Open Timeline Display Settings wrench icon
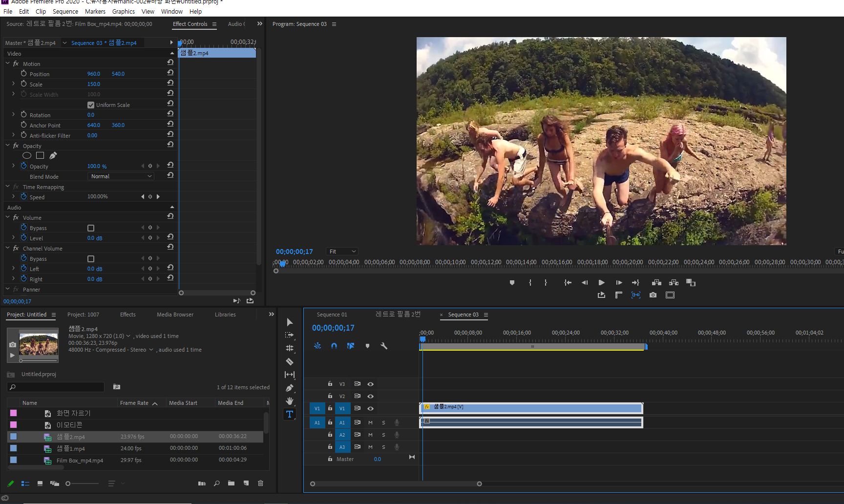The image size is (844, 504). (x=384, y=346)
